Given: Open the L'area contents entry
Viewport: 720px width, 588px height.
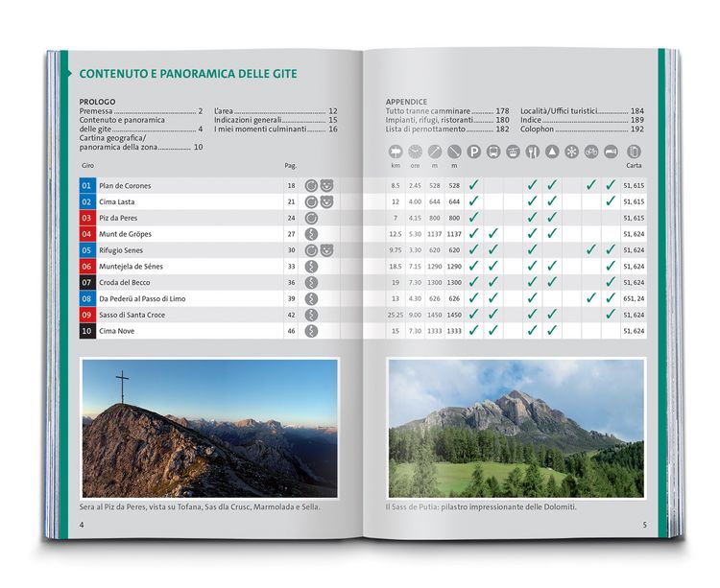Looking at the screenshot, I should (276, 111).
